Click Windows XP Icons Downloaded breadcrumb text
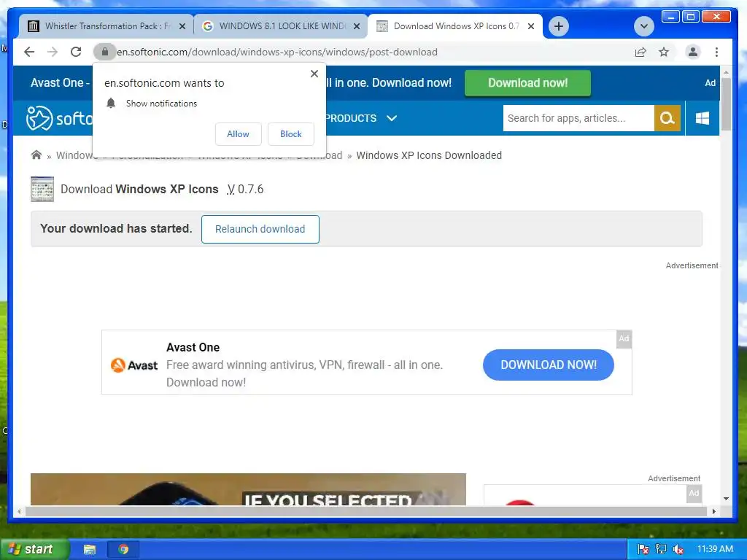Screen dimensions: 747x560 [429, 155]
